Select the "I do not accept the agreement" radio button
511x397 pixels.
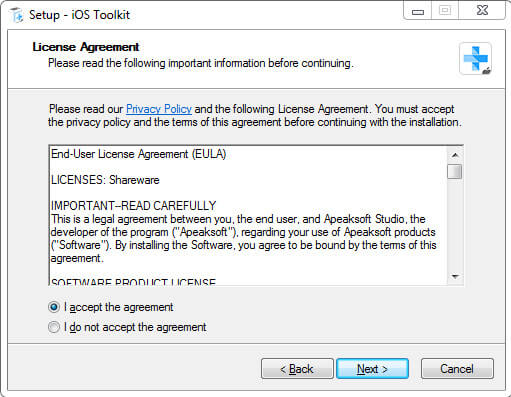click(x=54, y=327)
